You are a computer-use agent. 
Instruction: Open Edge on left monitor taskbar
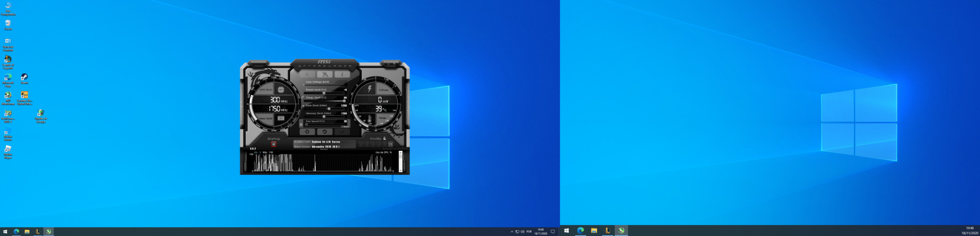pos(16,232)
